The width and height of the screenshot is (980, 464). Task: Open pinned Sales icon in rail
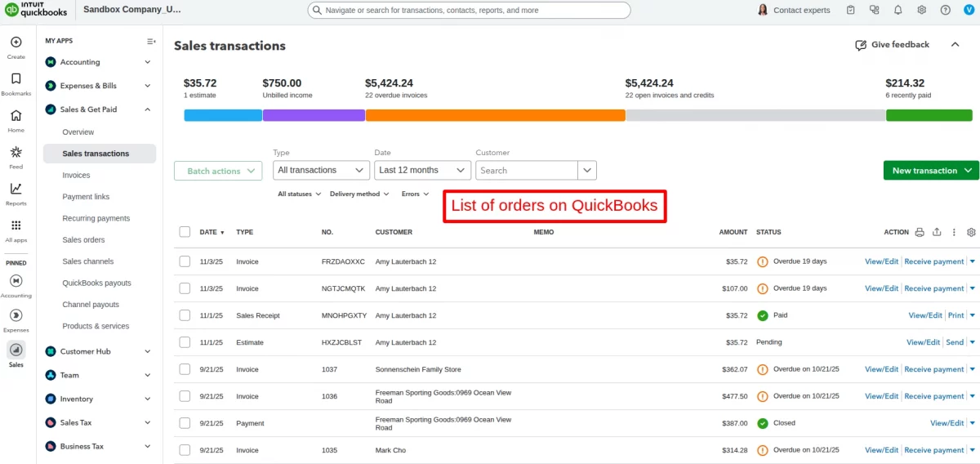(x=16, y=350)
